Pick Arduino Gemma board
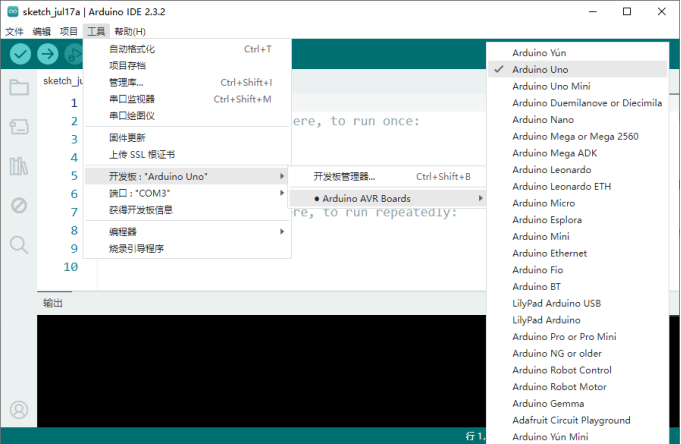 [578, 404]
